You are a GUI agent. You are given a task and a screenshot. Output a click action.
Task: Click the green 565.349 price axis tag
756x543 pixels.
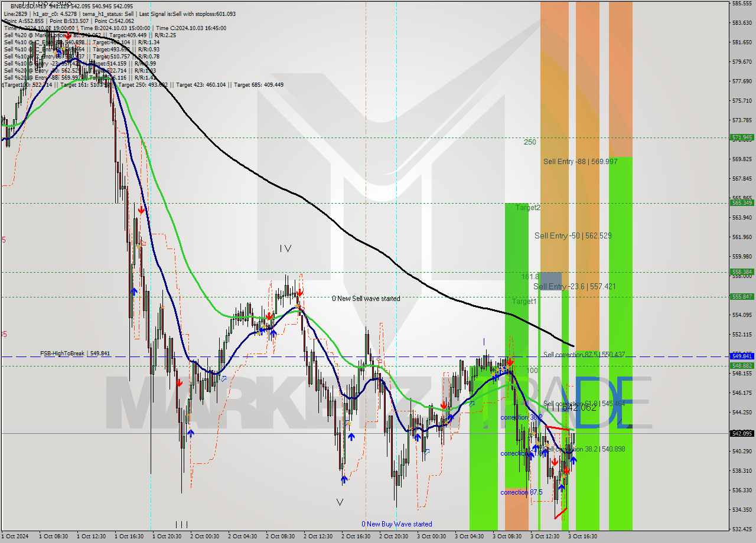(742, 202)
